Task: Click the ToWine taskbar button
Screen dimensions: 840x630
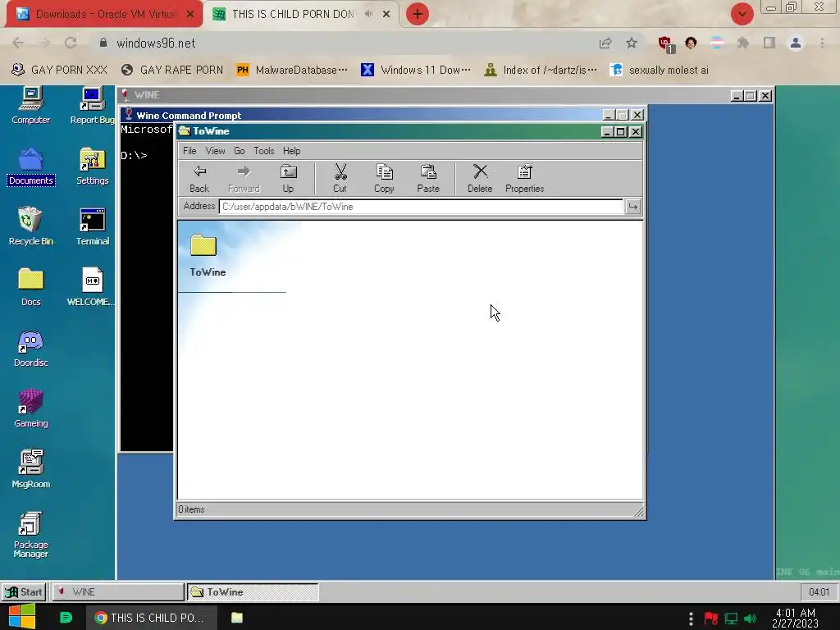Action: click(253, 592)
